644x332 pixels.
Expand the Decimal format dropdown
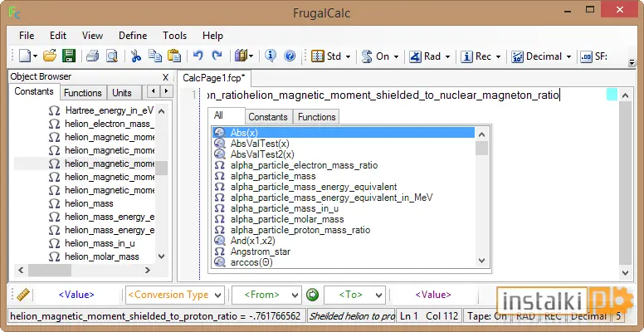click(568, 56)
